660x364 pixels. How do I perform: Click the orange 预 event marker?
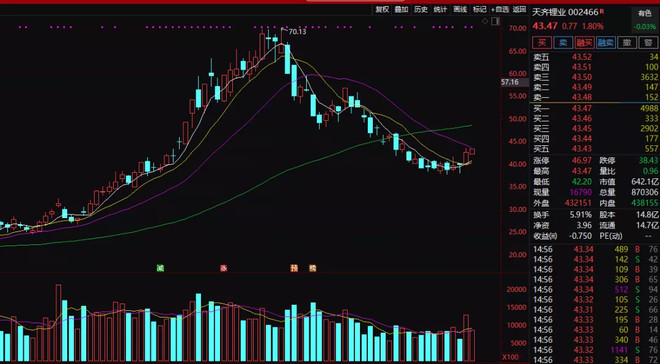[294, 268]
